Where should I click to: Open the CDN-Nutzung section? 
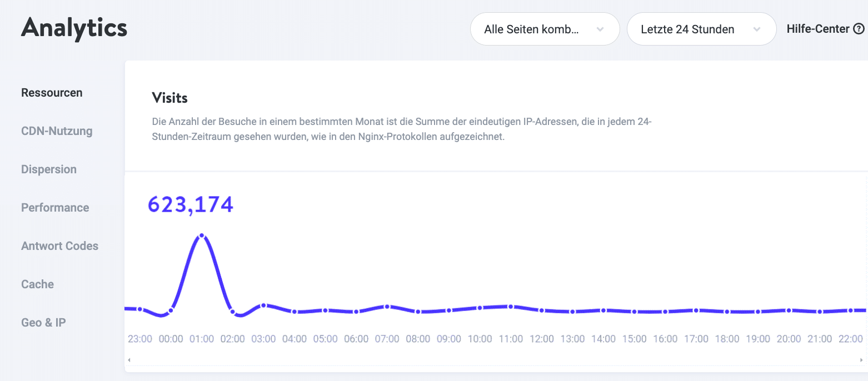coord(57,131)
